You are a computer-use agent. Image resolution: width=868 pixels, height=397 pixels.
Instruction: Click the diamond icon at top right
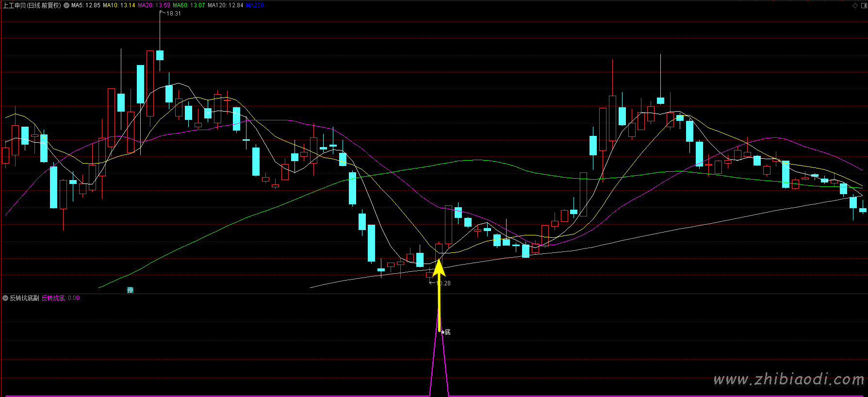(855, 5)
